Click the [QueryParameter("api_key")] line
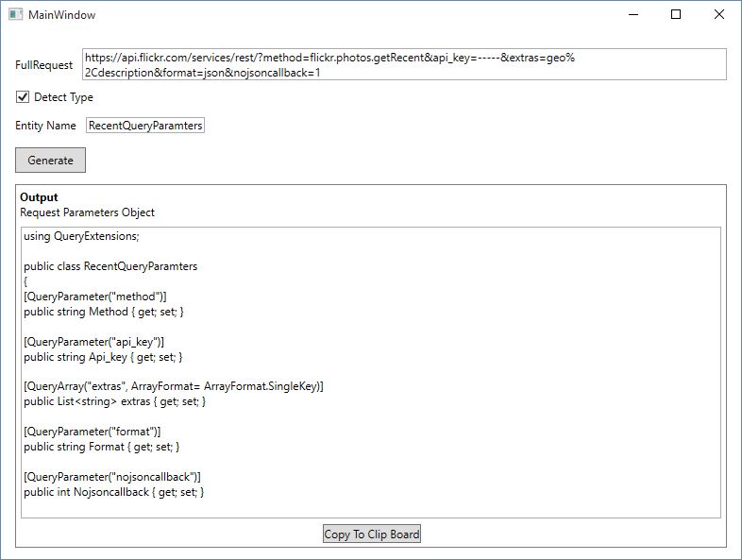Image resolution: width=742 pixels, height=560 pixels. pos(93,342)
